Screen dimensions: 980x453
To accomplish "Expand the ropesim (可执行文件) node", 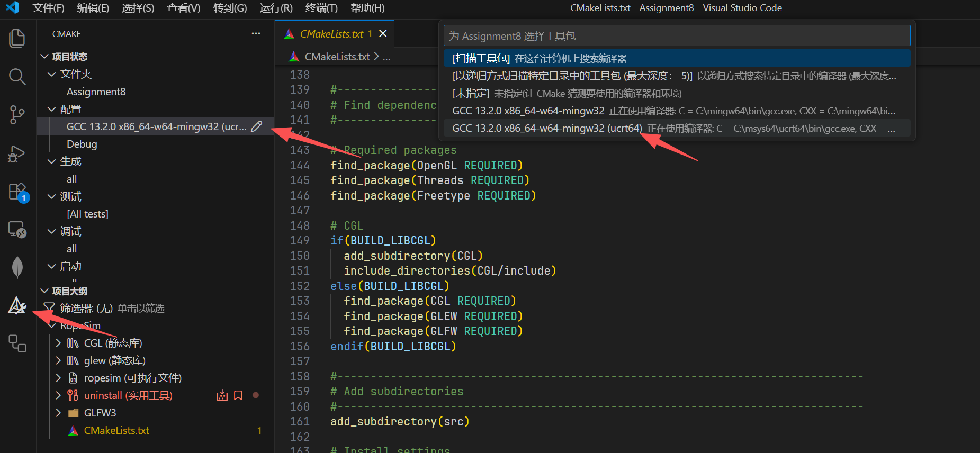I will click(x=58, y=378).
